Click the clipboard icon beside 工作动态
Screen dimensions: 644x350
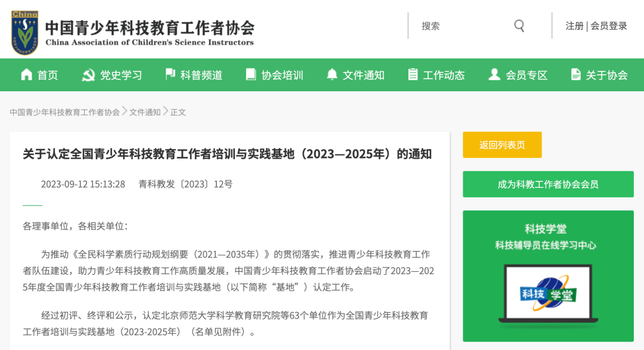coord(413,75)
